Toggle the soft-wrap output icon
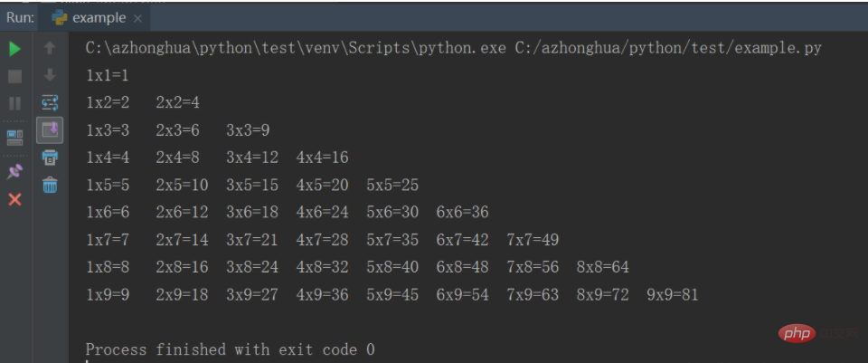 (x=50, y=102)
